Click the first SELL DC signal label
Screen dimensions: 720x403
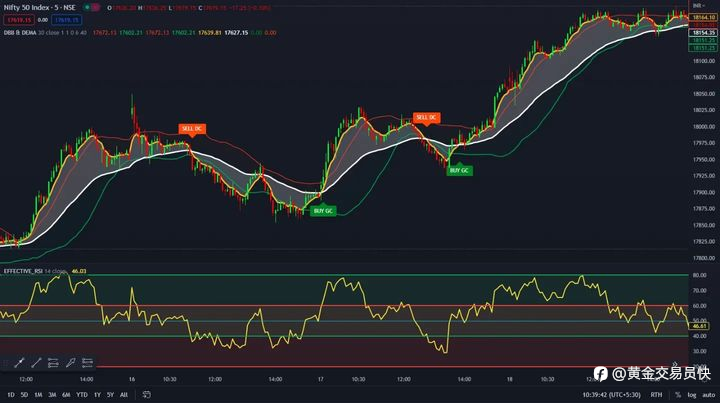coord(192,129)
